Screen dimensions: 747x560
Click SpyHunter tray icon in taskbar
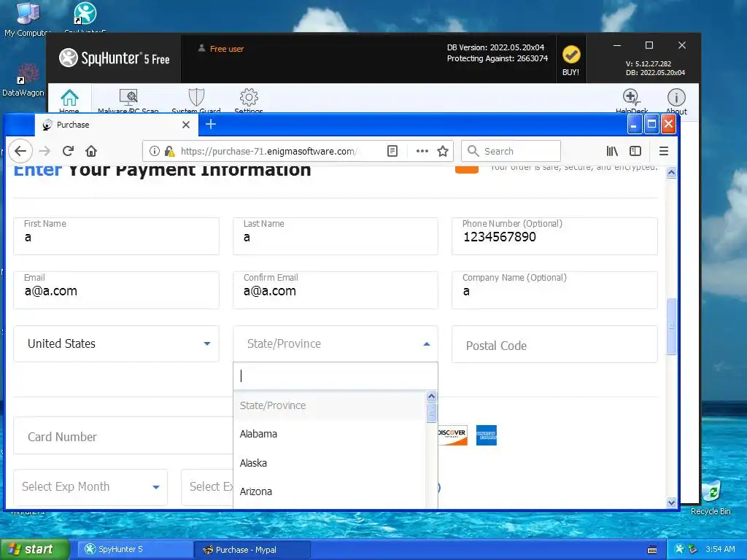pos(680,549)
